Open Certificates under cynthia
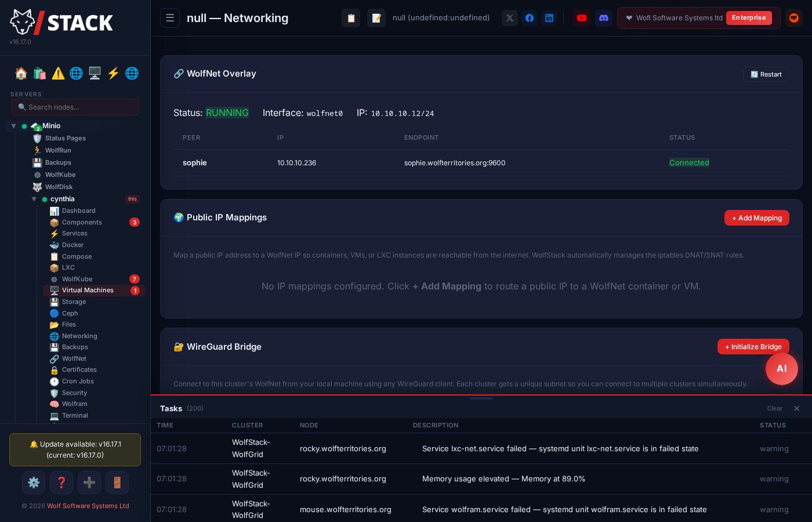The image size is (812, 522). pyautogui.click(x=79, y=369)
